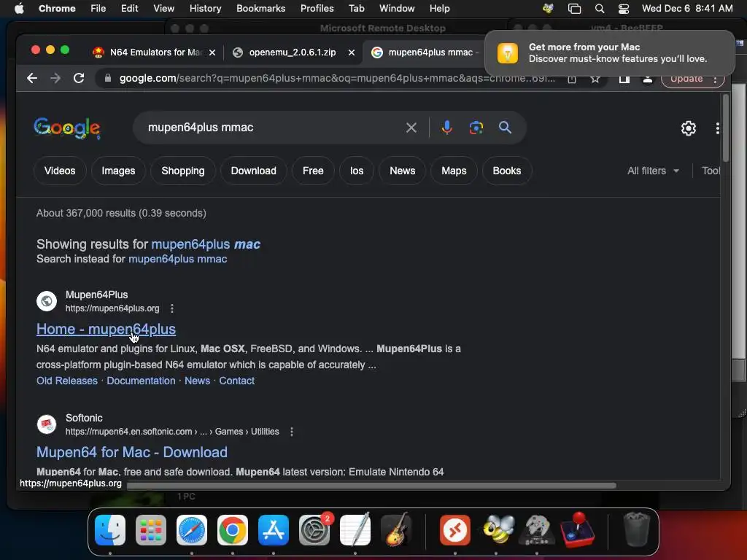Screen dimensions: 747x560
Task: Launch GarageBand from the Dock
Action: [x=396, y=530]
